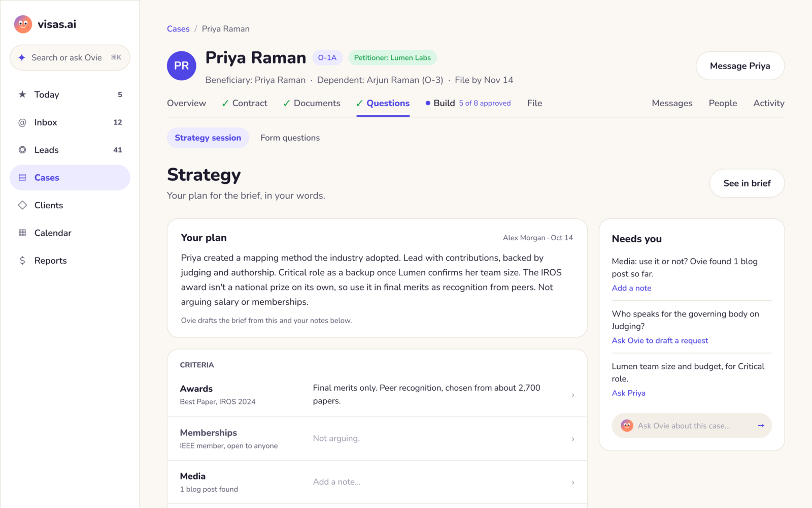
Task: Open Leads in the sidebar
Action: (x=70, y=150)
